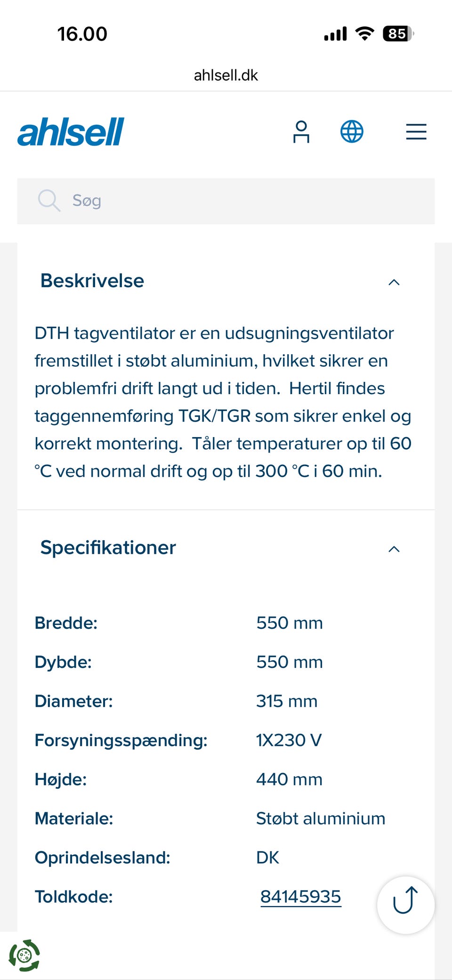
Task: Open the hamburger menu
Action: [x=416, y=132]
